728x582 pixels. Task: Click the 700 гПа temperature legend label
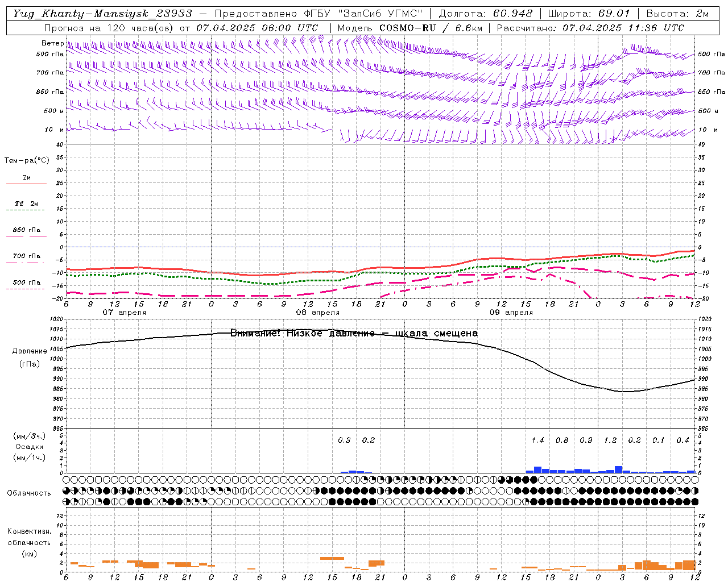point(27,256)
